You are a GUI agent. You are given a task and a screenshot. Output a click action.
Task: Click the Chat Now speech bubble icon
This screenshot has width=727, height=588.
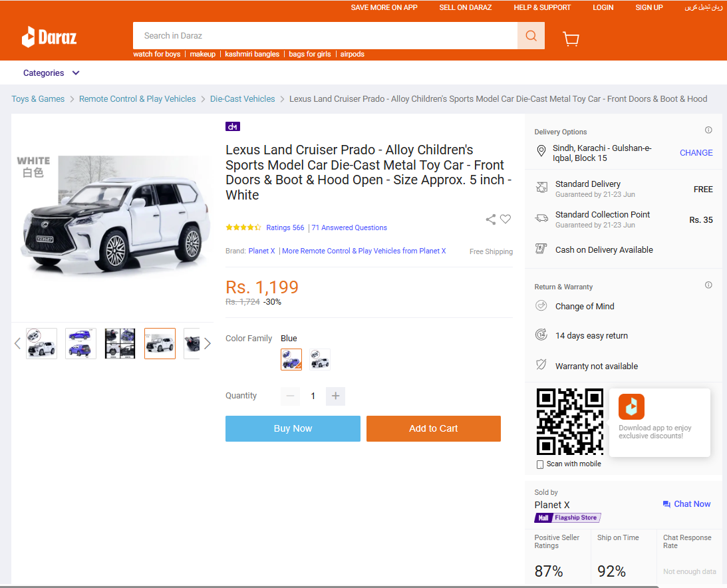pyautogui.click(x=666, y=504)
